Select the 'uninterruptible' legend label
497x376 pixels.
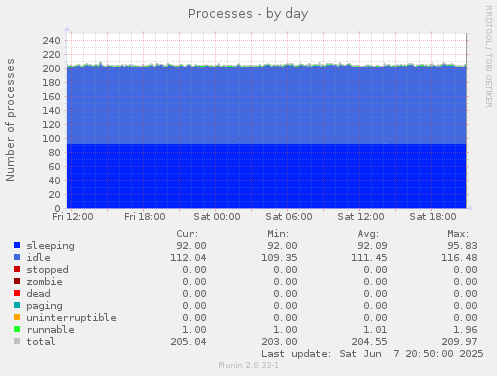coord(71,318)
